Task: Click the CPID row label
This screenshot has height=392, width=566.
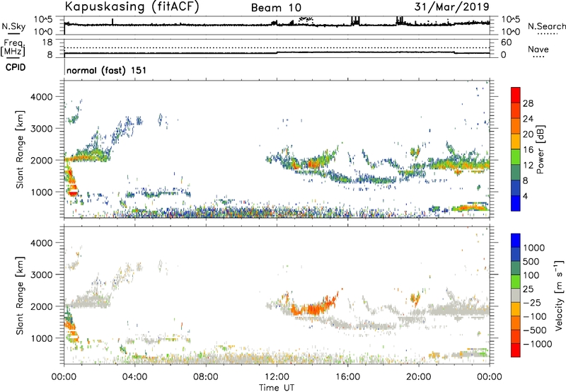Action: pos(16,67)
